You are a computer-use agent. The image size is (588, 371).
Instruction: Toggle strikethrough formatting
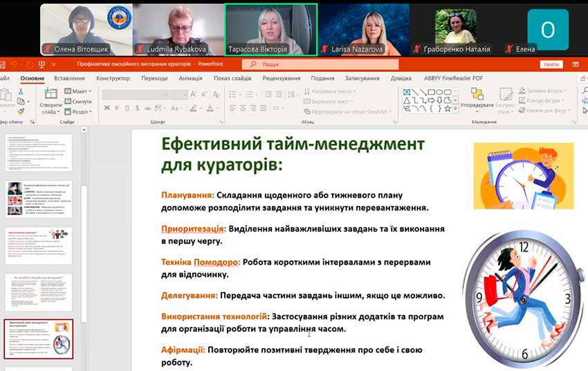pyautogui.click(x=147, y=108)
